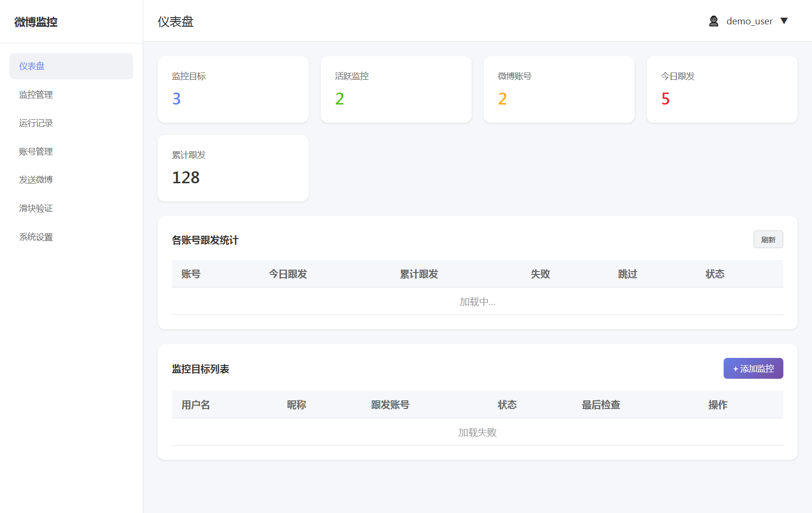This screenshot has height=513, width=812.
Task: Open 运行记录 sidebar item
Action: [71, 123]
